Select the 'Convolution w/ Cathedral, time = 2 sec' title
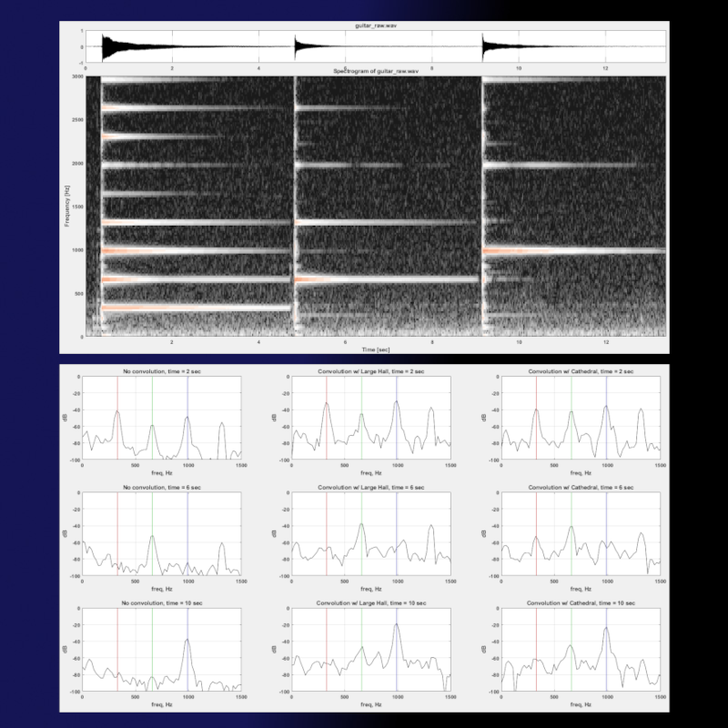This screenshot has width=728, height=728. pyautogui.click(x=581, y=371)
